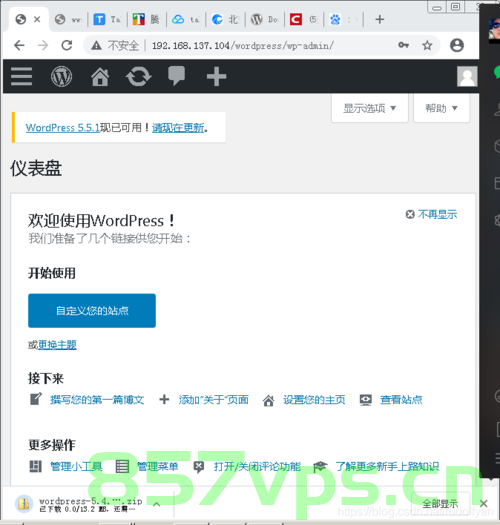Click 设置您的主页 link
This screenshot has width=500, height=525.
314,400
